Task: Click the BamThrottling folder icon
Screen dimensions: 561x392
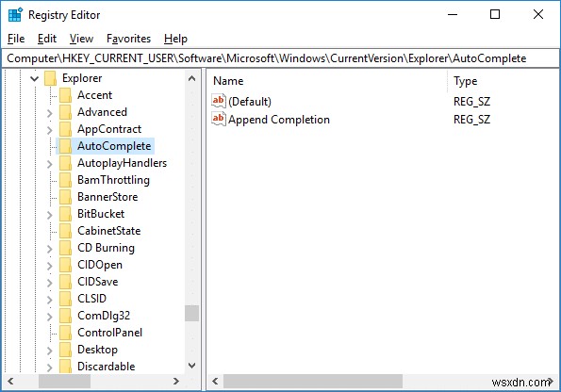Action: tap(65, 180)
